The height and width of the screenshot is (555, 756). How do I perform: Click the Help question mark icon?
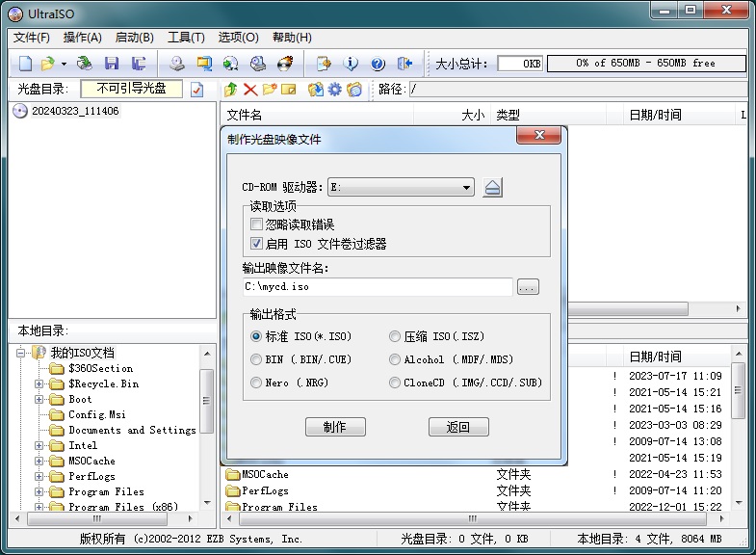pyautogui.click(x=378, y=64)
